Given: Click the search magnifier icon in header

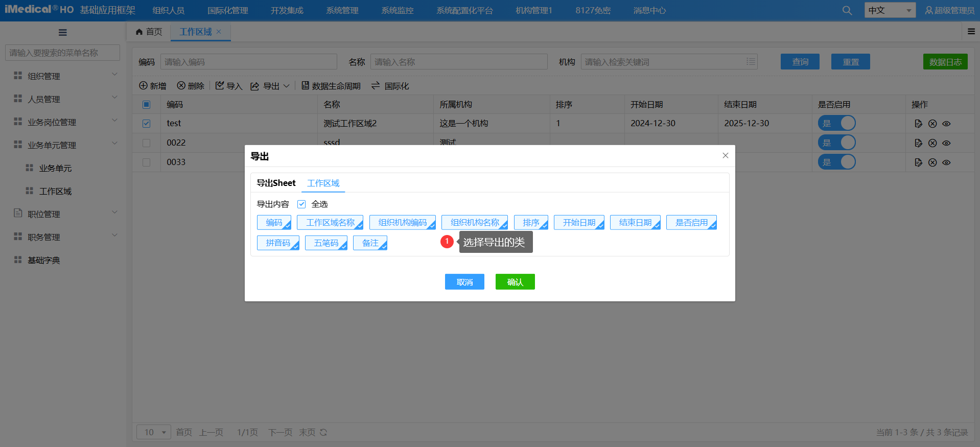Looking at the screenshot, I should point(847,11).
